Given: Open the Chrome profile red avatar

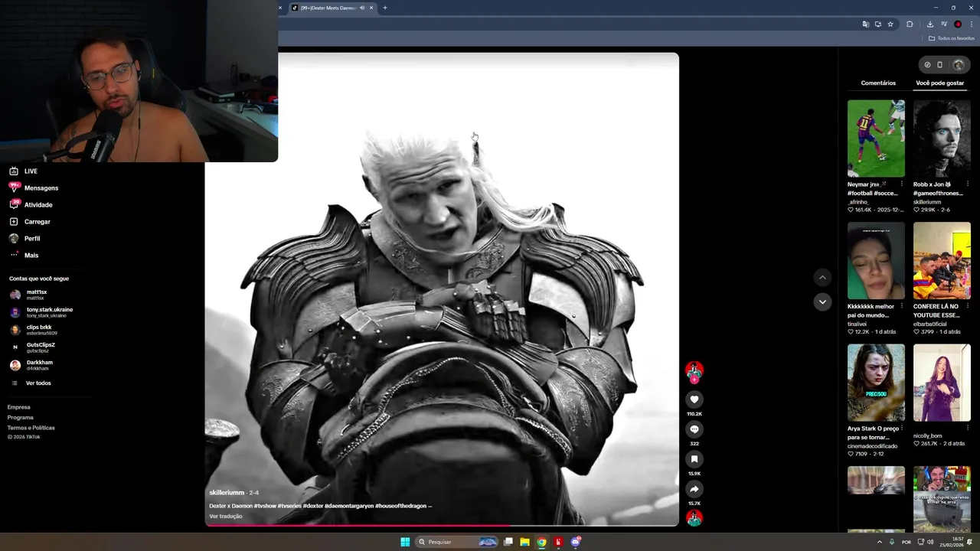Looking at the screenshot, I should click(x=958, y=24).
